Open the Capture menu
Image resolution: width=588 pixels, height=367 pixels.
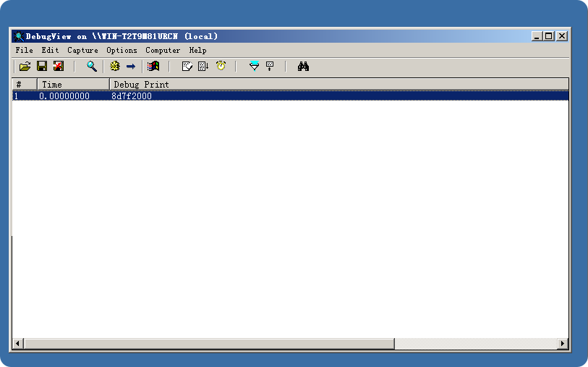(82, 50)
